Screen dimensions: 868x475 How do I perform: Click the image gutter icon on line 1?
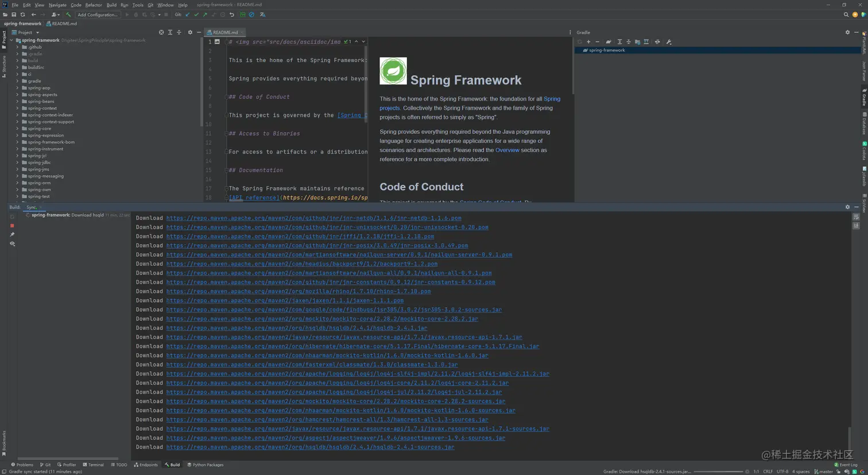(x=217, y=42)
